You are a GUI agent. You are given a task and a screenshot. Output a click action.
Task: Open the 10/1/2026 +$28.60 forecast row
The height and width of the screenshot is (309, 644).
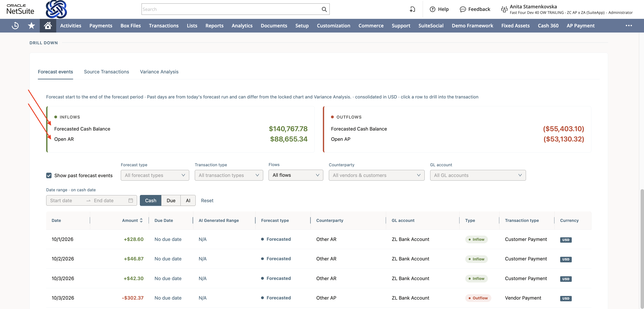pyautogui.click(x=319, y=239)
